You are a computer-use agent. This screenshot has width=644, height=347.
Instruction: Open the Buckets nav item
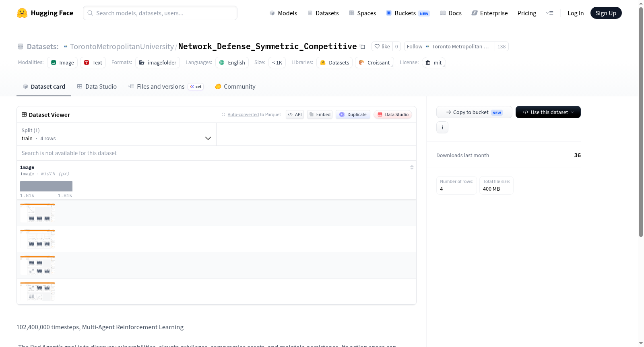coord(407,13)
